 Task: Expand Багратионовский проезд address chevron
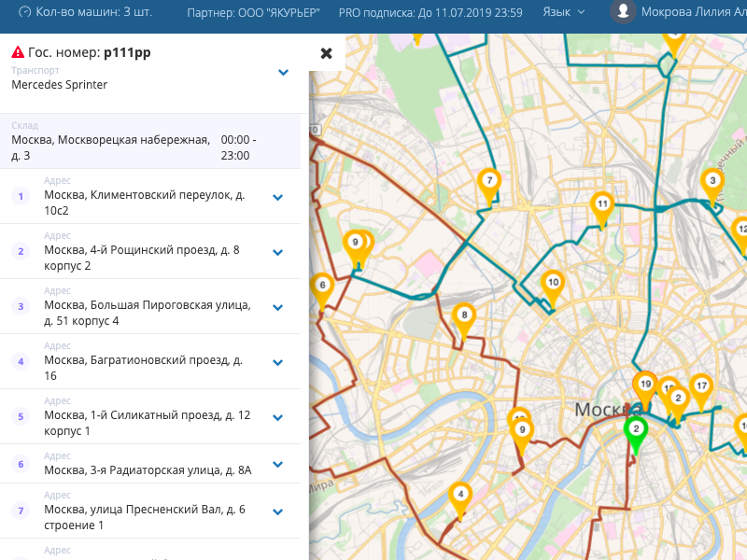[x=277, y=362]
